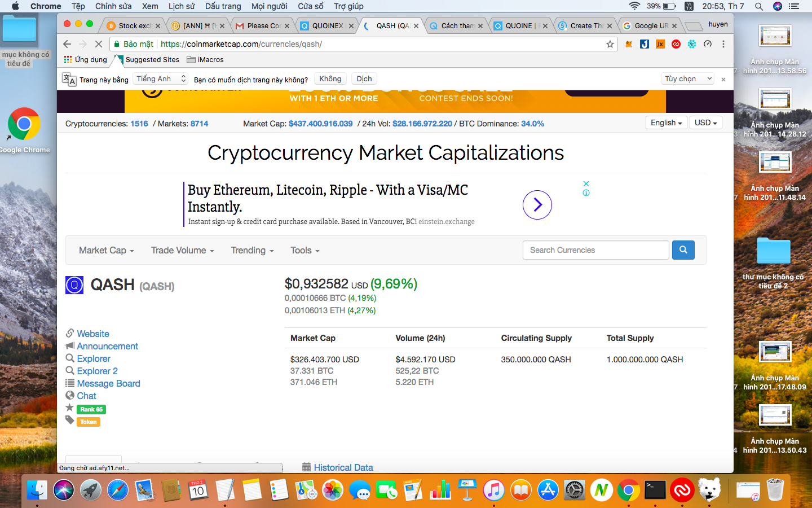Screen dimensions: 812x508
Task: Switch to the QUOINEX tab
Action: [327, 25]
